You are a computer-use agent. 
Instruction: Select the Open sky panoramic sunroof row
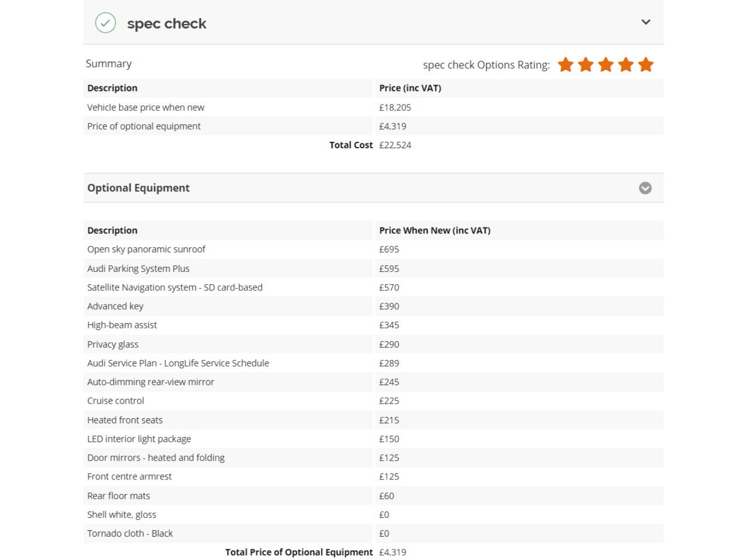click(x=146, y=249)
